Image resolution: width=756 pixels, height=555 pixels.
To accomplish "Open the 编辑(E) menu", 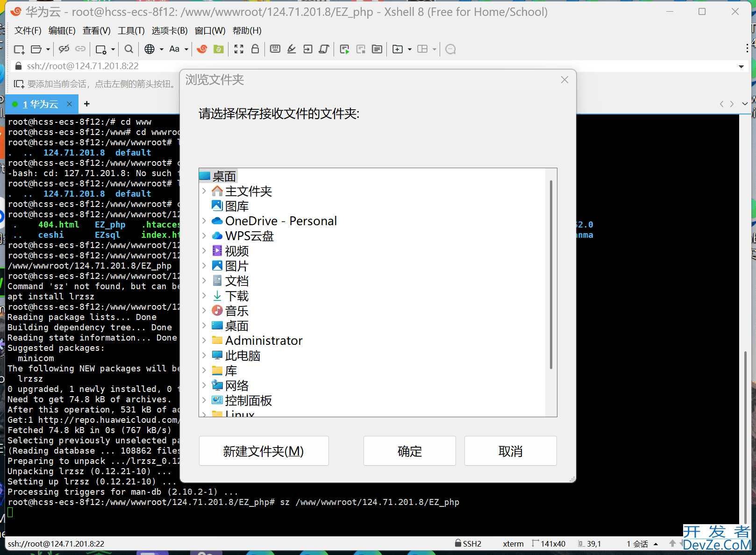I will [62, 31].
